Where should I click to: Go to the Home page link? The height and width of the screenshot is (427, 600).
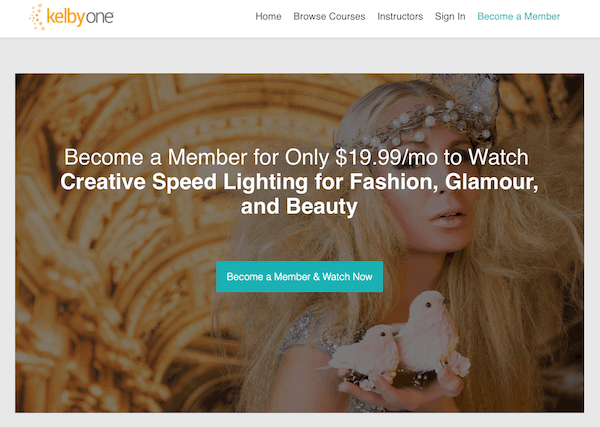pos(268,16)
